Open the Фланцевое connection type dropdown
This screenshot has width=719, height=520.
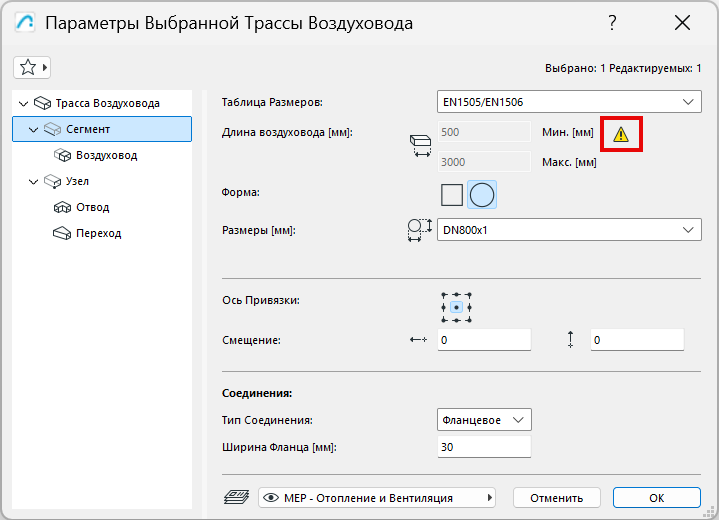[x=484, y=420]
